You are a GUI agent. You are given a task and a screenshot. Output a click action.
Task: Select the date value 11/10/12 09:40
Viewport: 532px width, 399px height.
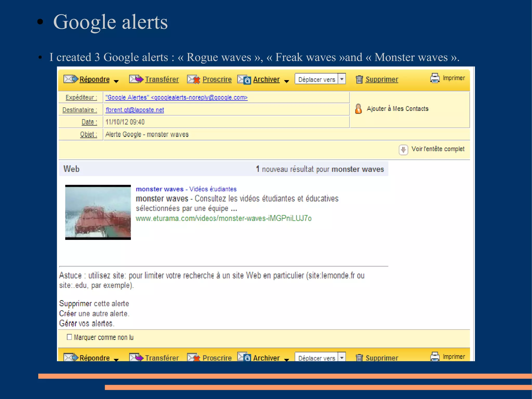pyautogui.click(x=125, y=122)
